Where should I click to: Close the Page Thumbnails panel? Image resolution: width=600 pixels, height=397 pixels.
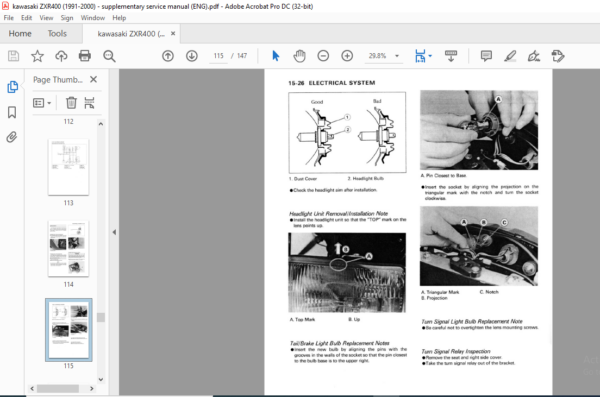pos(93,79)
